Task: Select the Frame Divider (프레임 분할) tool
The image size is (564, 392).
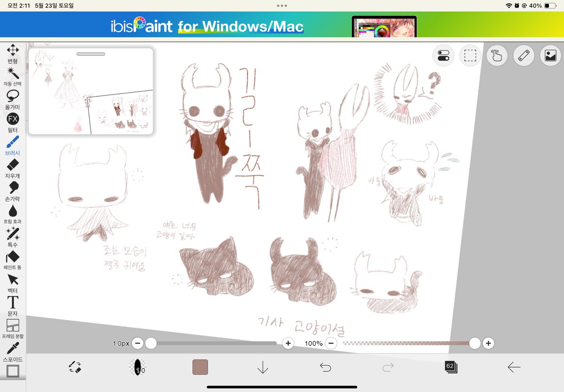Action: tap(13, 329)
